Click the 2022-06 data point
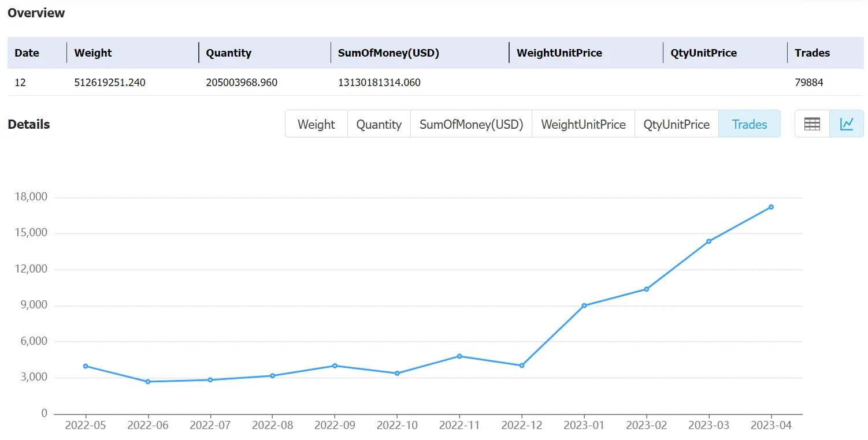 (x=148, y=382)
